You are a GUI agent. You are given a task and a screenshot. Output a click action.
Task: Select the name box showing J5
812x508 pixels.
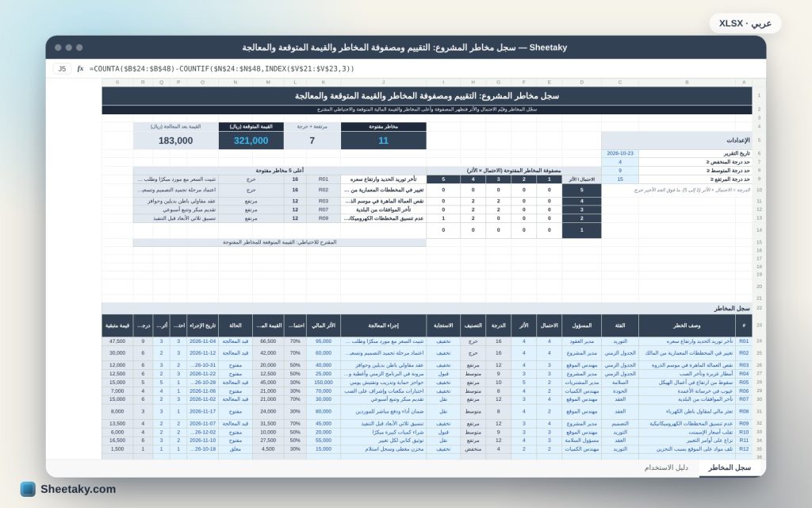(62, 68)
